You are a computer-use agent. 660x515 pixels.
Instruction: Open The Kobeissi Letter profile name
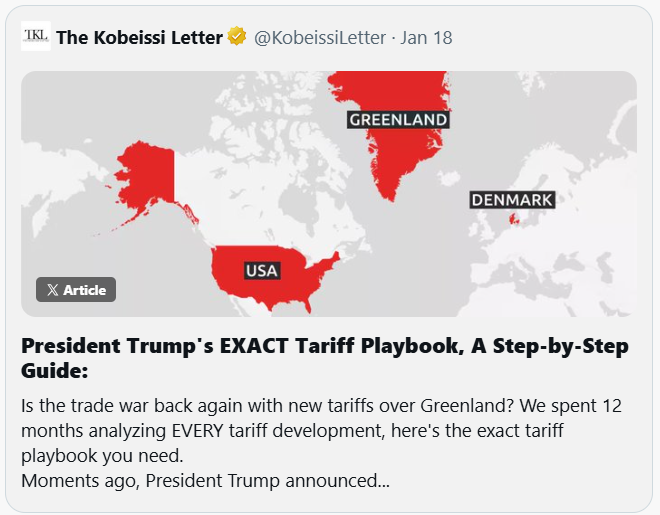(139, 38)
